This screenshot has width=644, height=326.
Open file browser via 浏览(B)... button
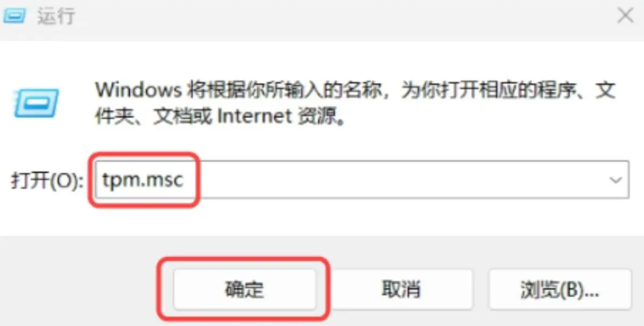pyautogui.click(x=559, y=290)
